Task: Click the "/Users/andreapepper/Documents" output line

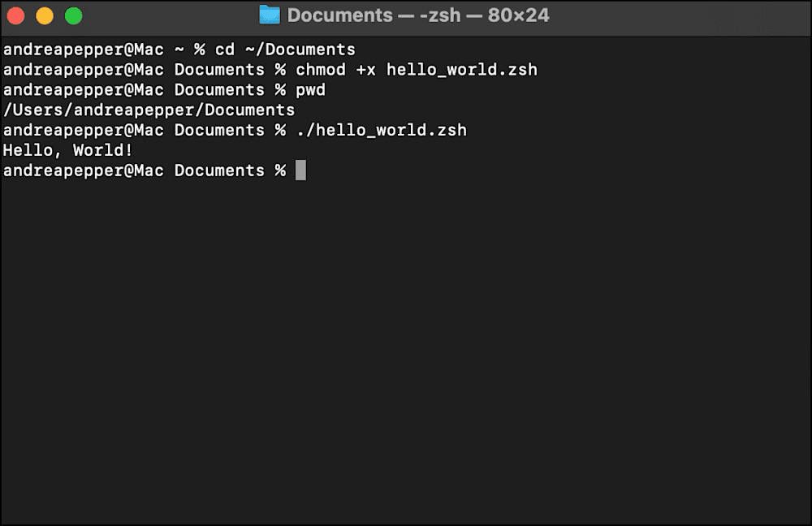Action: [x=149, y=110]
